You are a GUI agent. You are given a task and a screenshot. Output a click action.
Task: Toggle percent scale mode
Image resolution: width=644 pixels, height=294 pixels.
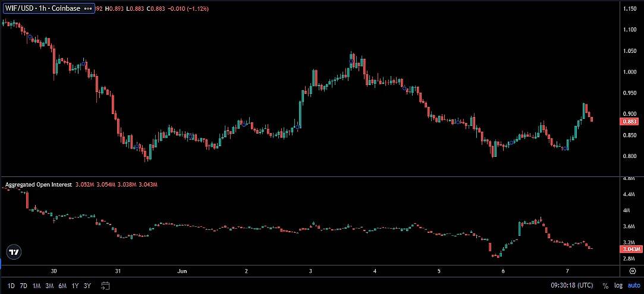point(605,286)
